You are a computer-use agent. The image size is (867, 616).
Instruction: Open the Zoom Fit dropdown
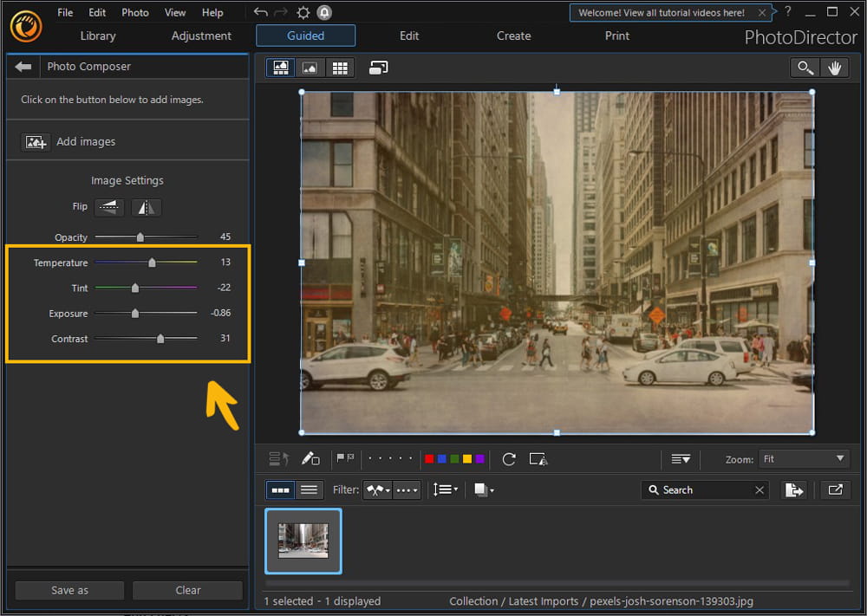pos(804,458)
